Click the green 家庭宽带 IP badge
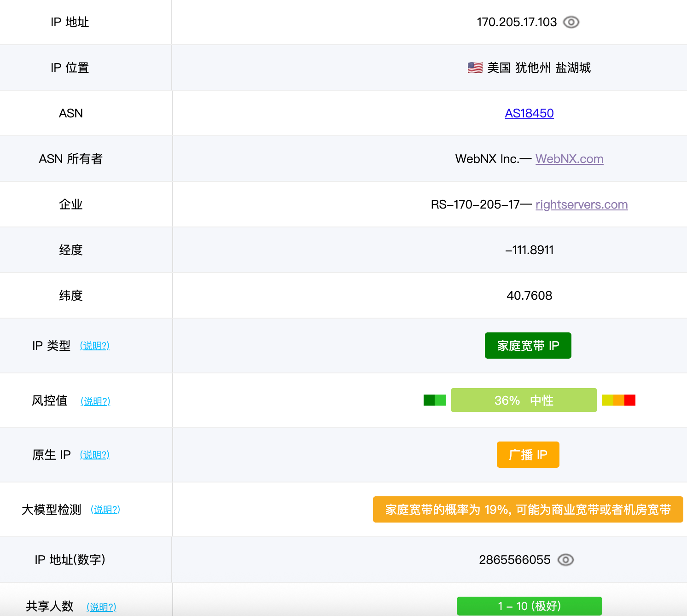The image size is (687, 616). [x=528, y=346]
